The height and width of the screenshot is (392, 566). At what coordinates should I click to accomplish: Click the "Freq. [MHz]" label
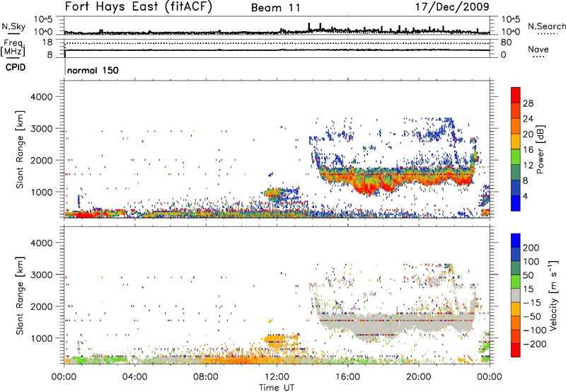(13, 47)
